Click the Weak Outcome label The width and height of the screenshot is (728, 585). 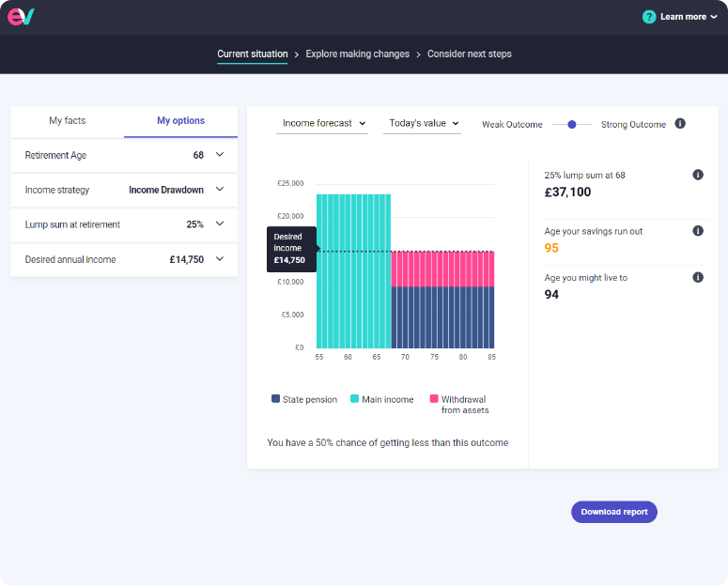tap(512, 125)
